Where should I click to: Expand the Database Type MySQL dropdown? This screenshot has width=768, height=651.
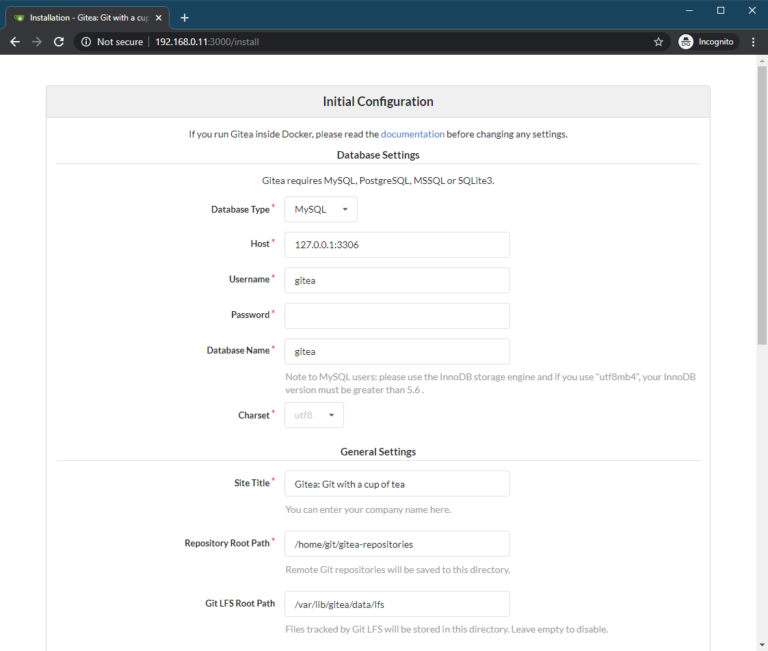click(320, 209)
